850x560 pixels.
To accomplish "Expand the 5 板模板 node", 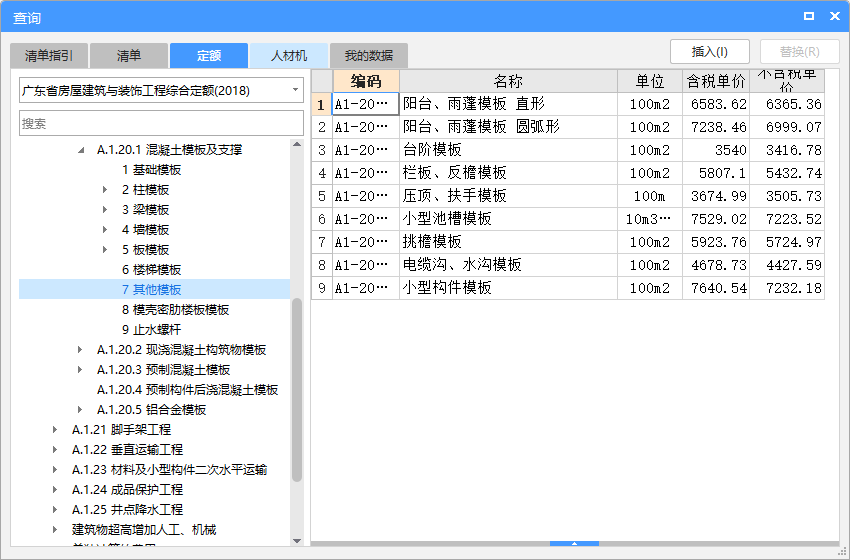I will click(x=105, y=250).
